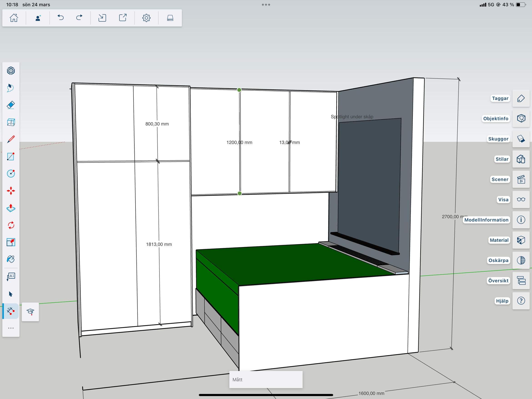This screenshot has width=532, height=399.
Task: Undo the last action
Action: click(60, 18)
